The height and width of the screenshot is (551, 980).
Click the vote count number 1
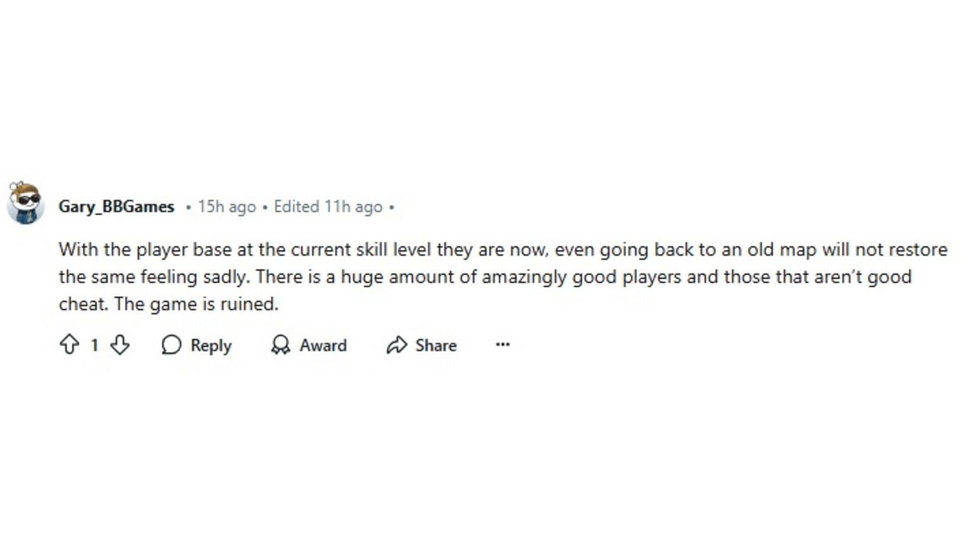tap(94, 345)
